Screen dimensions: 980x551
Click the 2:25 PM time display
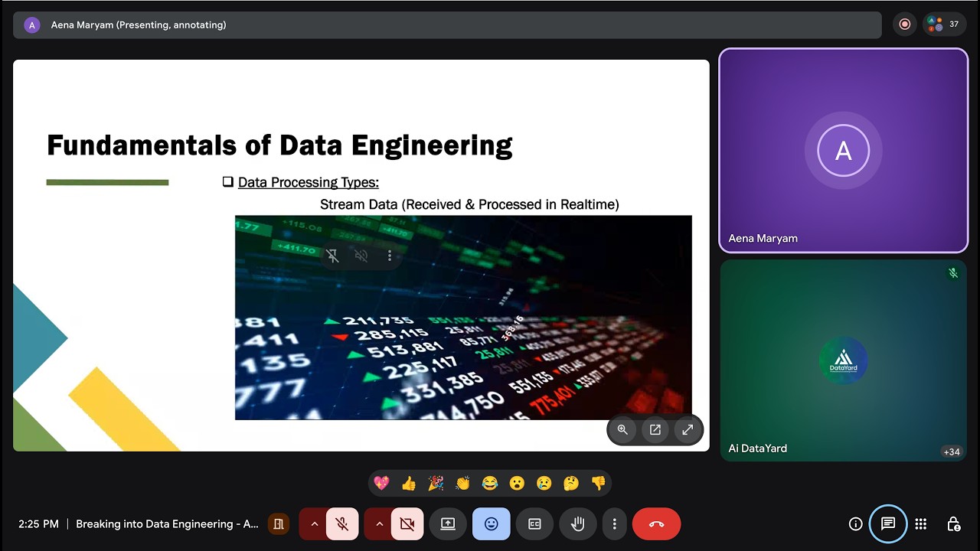pos(38,524)
